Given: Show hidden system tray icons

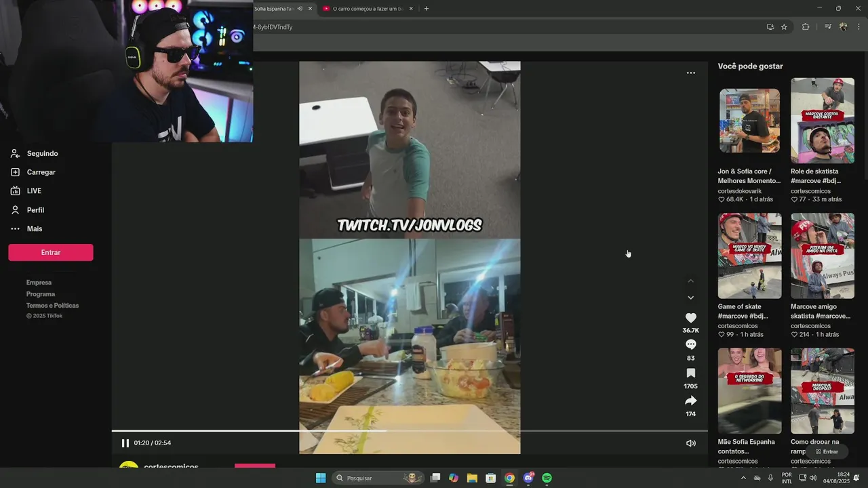Looking at the screenshot, I should (743, 478).
